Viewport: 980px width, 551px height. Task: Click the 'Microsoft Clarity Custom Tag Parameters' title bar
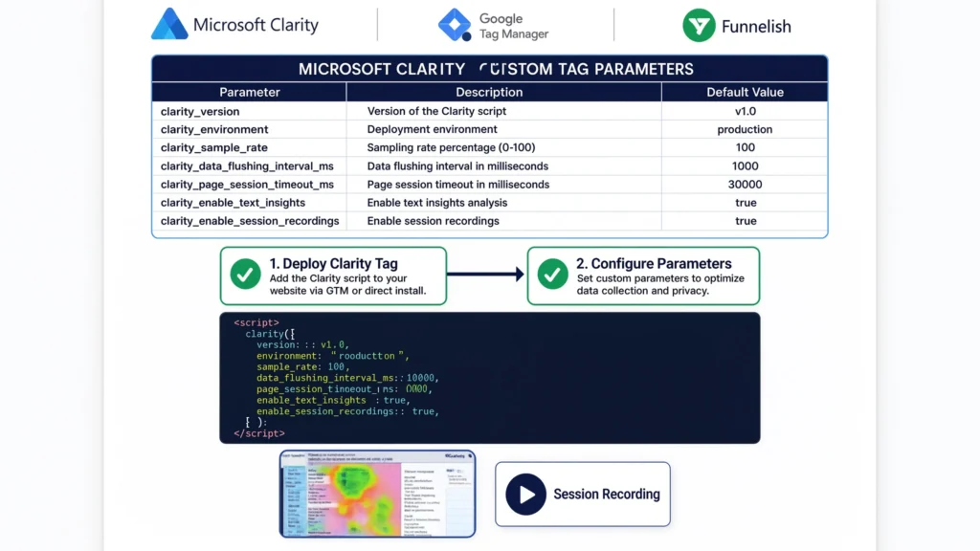(489, 69)
